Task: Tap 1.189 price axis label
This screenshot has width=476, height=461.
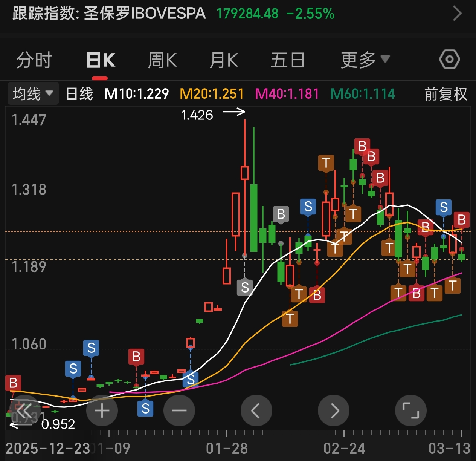Action: click(x=29, y=267)
